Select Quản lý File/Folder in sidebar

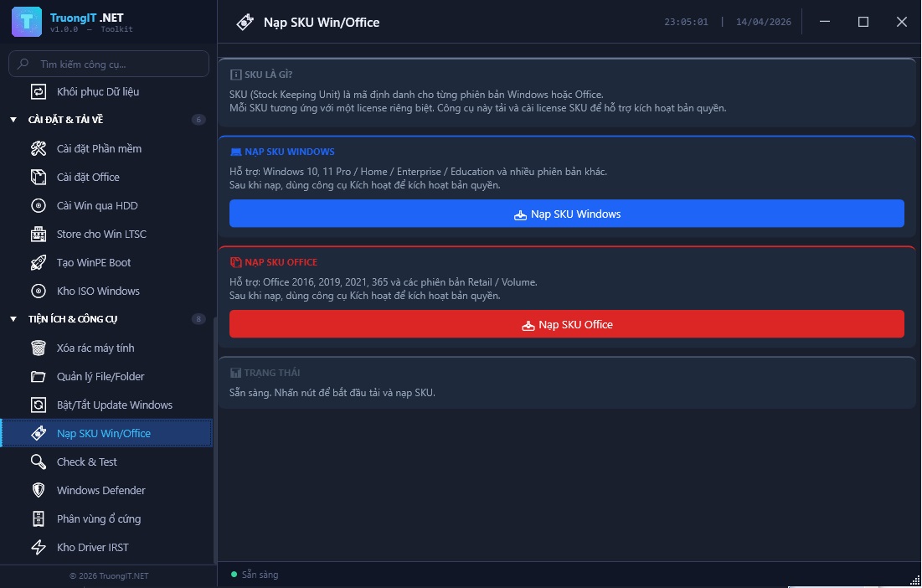tap(99, 377)
